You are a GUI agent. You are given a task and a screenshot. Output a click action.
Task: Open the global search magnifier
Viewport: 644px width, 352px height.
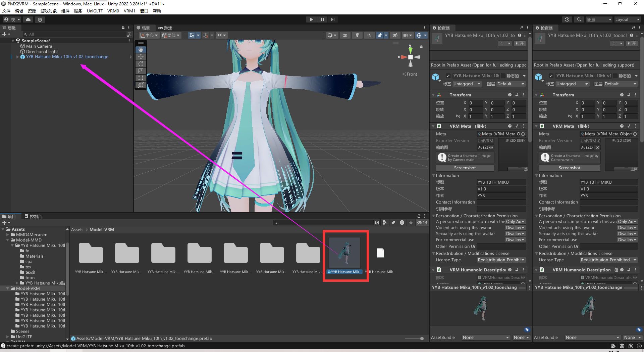pyautogui.click(x=579, y=19)
